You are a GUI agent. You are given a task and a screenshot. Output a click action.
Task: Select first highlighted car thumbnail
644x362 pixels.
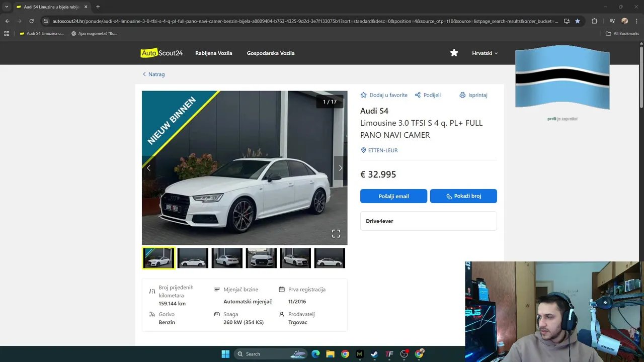point(158,258)
